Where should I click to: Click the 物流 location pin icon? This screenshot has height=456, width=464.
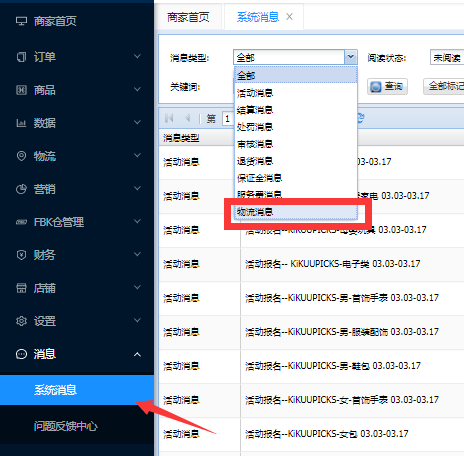pos(21,156)
